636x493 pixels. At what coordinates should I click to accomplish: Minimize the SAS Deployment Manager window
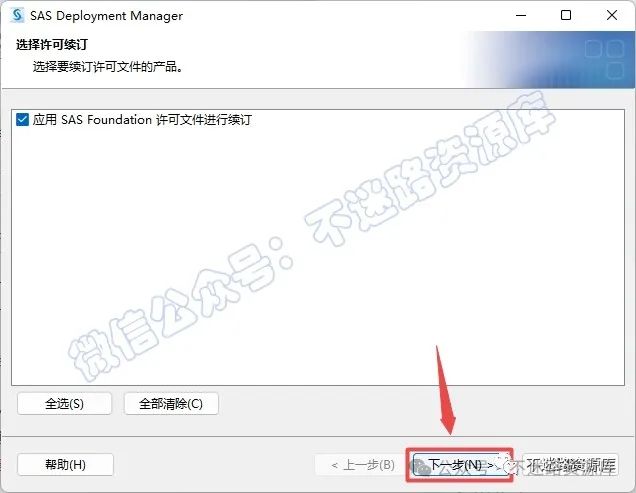[521, 15]
